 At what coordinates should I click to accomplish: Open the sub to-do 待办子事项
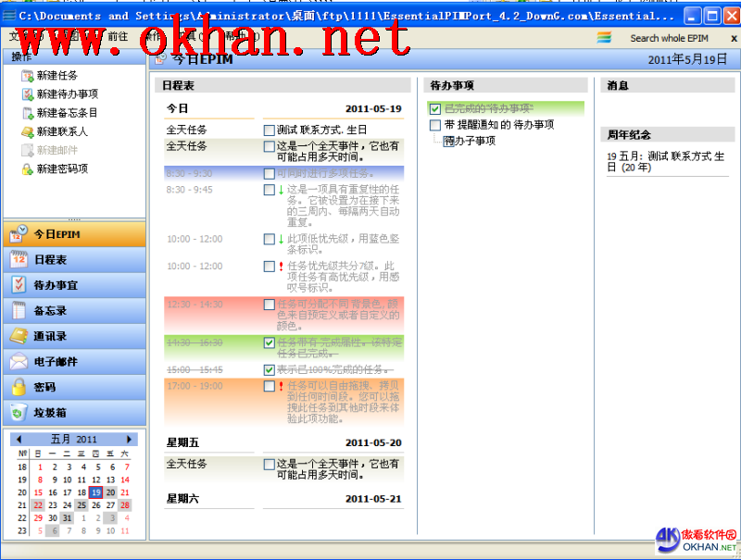click(x=470, y=142)
